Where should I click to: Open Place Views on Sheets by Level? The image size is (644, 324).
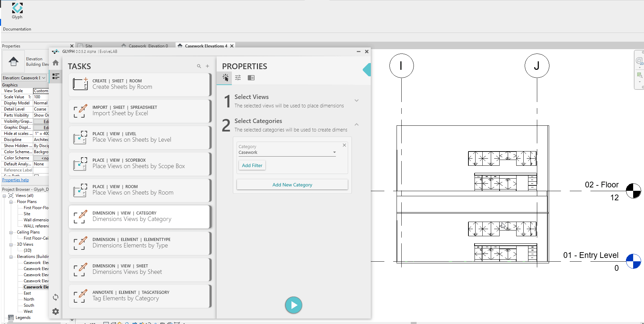(140, 137)
